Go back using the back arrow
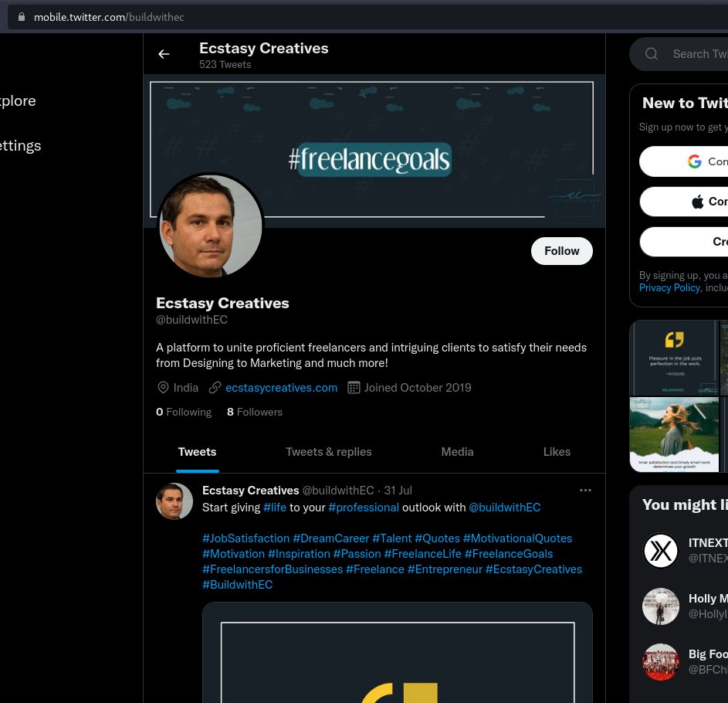This screenshot has height=703, width=728. (x=164, y=54)
